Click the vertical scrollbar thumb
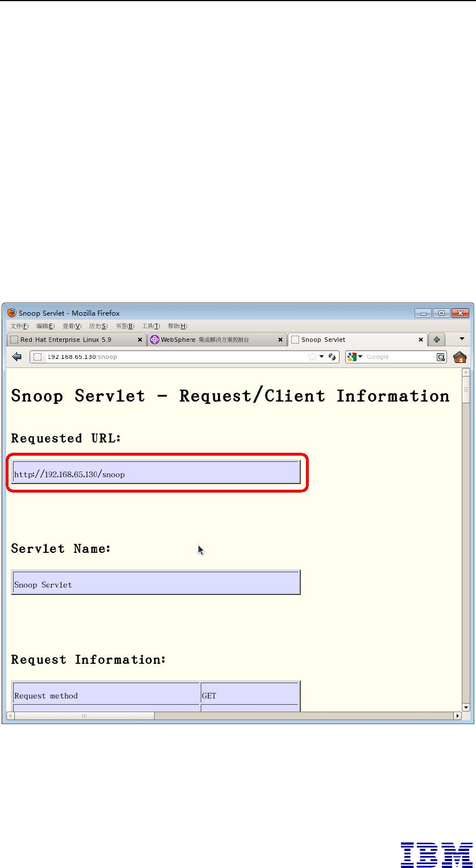This screenshot has height=868, width=476. pos(466,390)
